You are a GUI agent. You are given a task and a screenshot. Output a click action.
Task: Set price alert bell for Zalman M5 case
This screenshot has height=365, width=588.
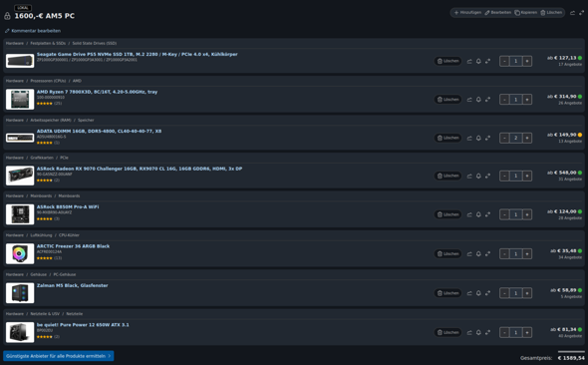click(478, 293)
